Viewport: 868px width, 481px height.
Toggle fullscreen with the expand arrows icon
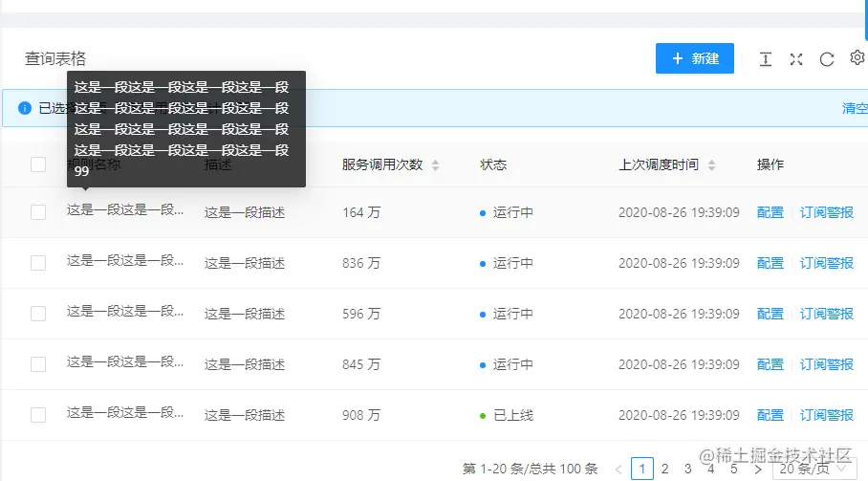tap(796, 59)
